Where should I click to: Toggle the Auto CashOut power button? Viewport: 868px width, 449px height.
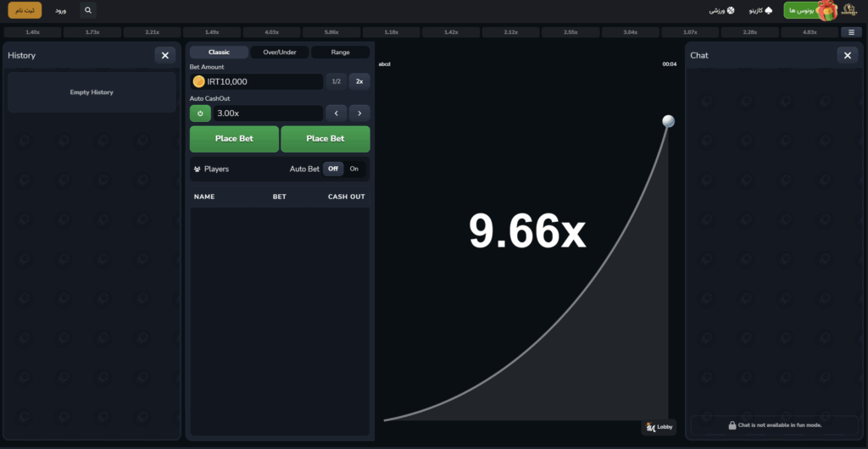(200, 113)
